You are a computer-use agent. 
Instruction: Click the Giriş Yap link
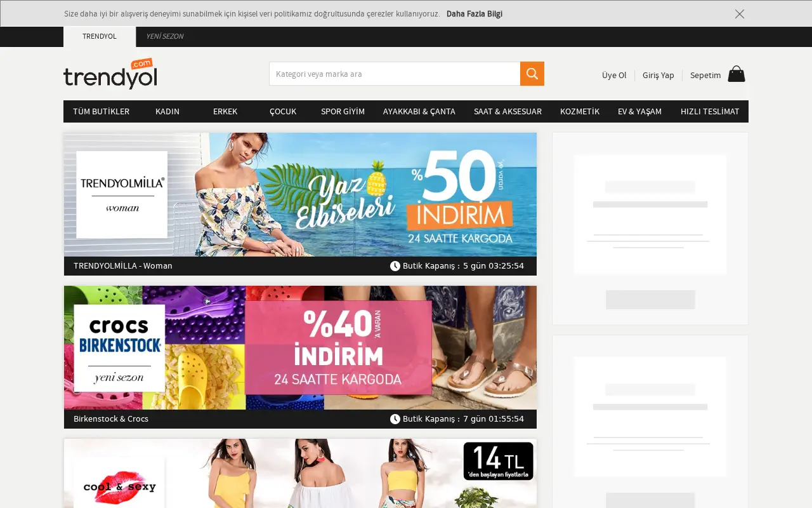(658, 75)
